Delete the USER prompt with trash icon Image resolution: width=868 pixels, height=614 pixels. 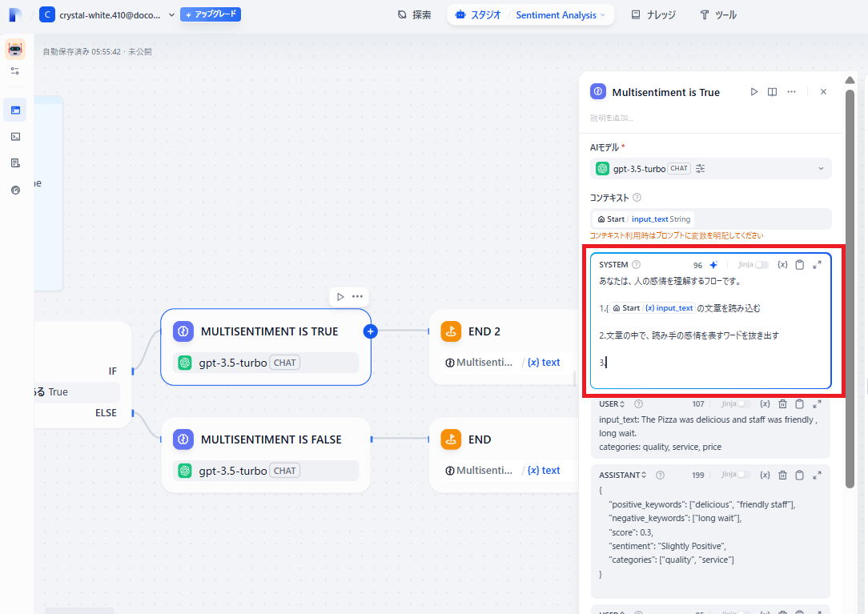click(782, 403)
